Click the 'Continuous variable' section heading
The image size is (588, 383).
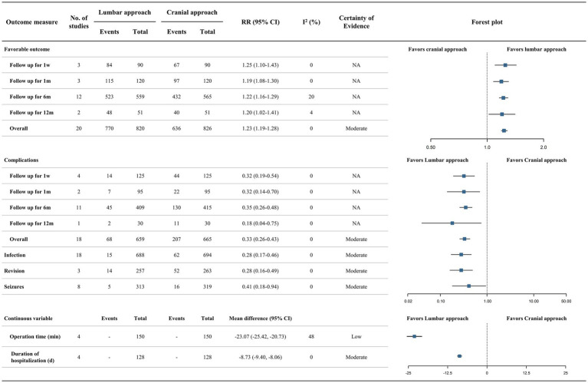point(28,319)
